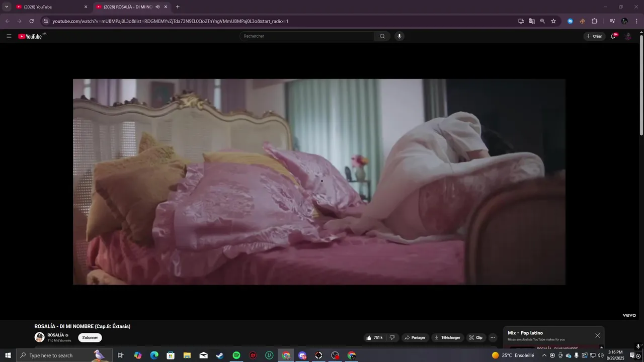Screen dimensions: 644x362
Task: Open File Explorer from taskbar
Action: [x=187, y=355]
